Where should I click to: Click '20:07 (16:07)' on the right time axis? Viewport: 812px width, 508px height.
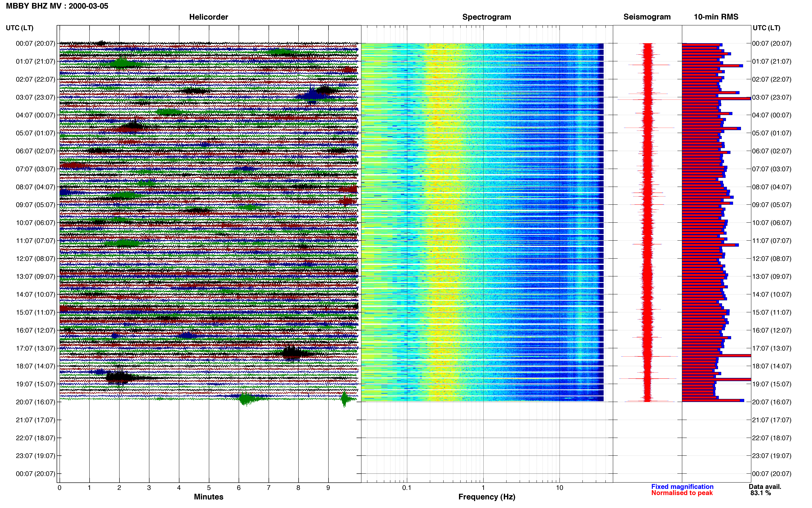click(x=772, y=402)
